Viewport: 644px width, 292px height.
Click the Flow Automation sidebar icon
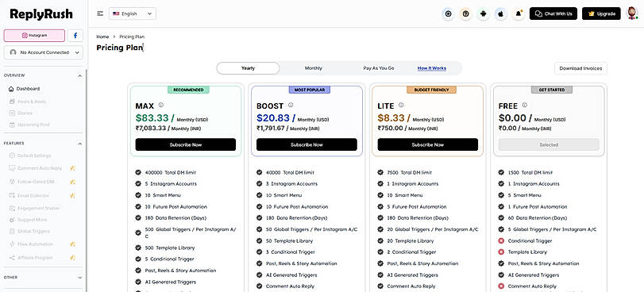[x=11, y=244]
